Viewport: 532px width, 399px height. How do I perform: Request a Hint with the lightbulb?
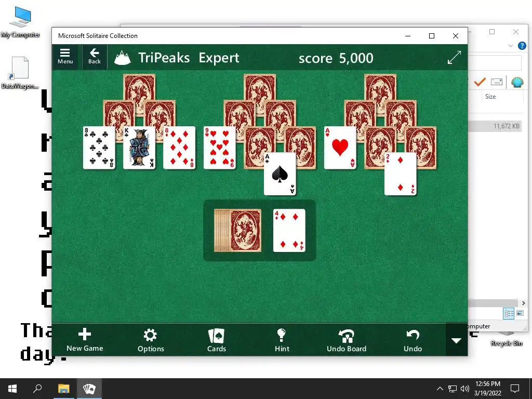tap(282, 340)
